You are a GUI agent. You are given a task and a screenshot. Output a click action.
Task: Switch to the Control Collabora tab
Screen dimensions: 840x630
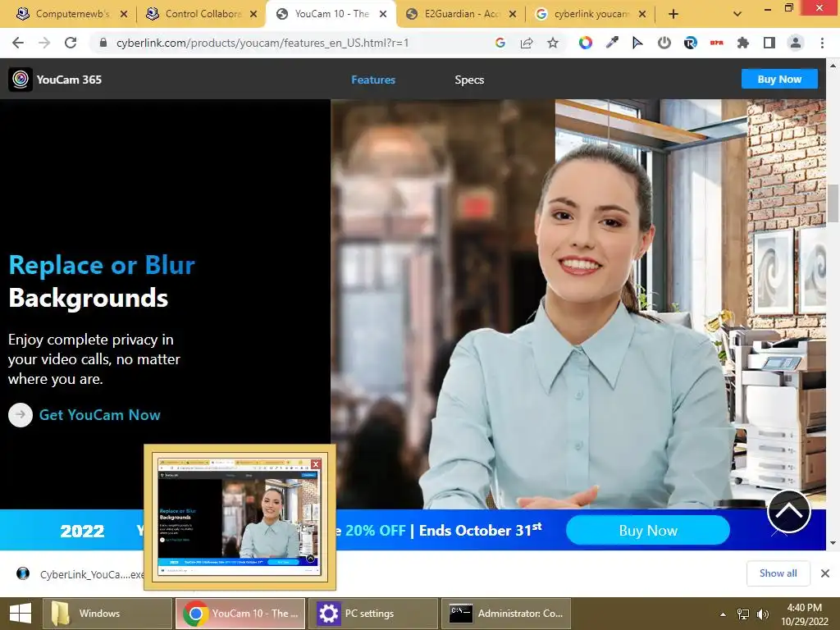coord(202,14)
